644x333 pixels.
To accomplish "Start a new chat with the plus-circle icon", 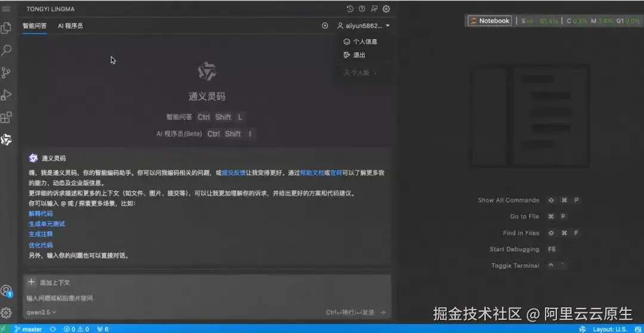I will [325, 26].
